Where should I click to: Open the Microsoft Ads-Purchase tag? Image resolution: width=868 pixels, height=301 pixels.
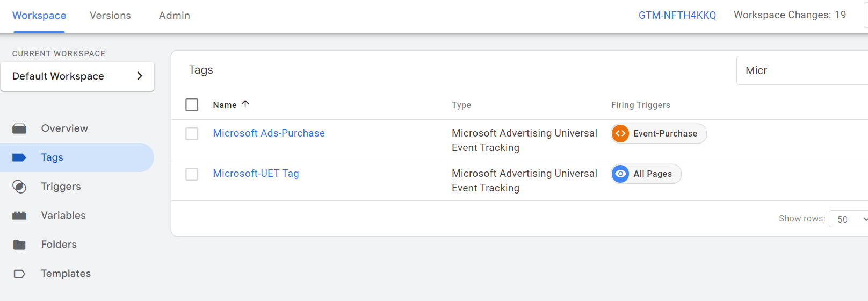pos(269,133)
